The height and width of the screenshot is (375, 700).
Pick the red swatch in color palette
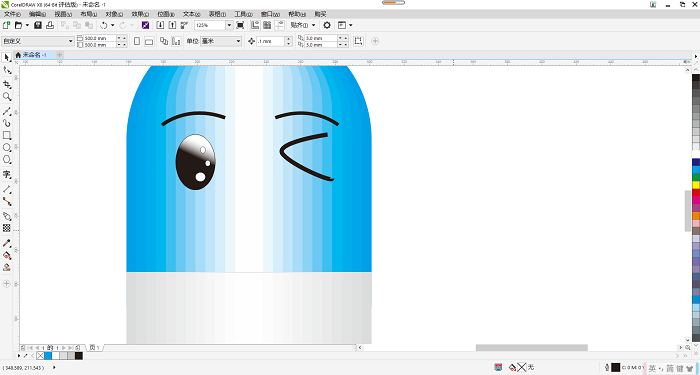coord(696,192)
